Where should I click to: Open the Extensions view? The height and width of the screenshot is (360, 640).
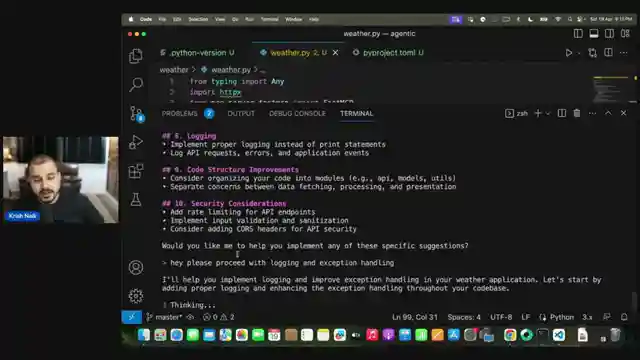pos(136,171)
